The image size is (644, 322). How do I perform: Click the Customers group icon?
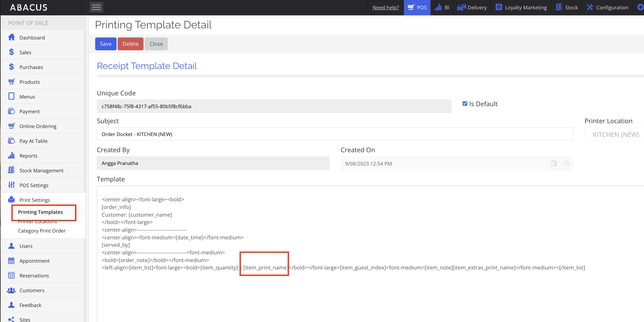click(x=11, y=290)
